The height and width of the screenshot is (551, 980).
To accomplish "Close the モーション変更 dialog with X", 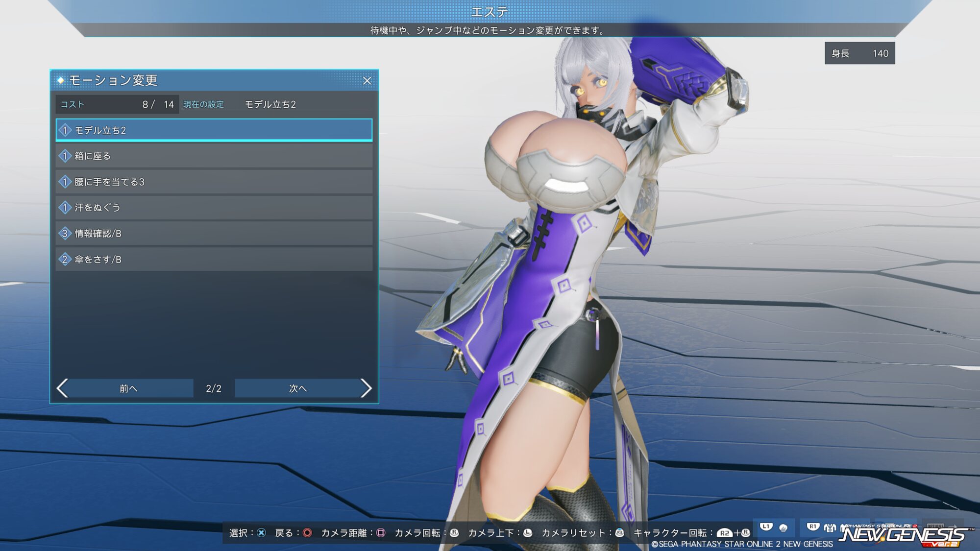I will [367, 81].
